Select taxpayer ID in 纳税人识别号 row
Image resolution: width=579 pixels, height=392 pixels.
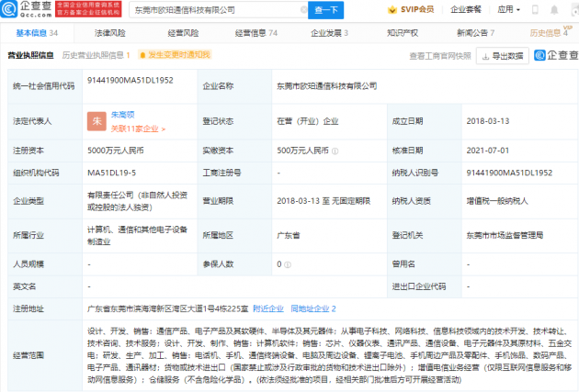pyautogui.click(x=509, y=173)
